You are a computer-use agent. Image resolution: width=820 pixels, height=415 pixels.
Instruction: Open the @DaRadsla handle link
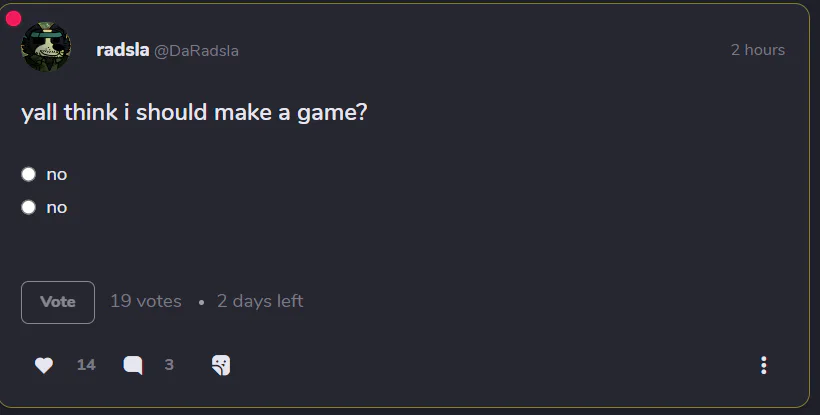[196, 51]
